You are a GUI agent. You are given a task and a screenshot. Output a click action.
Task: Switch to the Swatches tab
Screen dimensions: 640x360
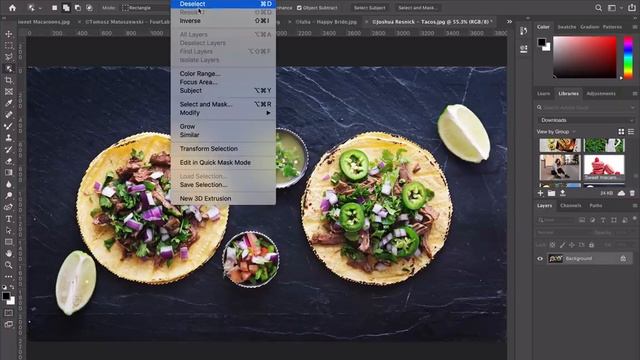(x=567, y=27)
